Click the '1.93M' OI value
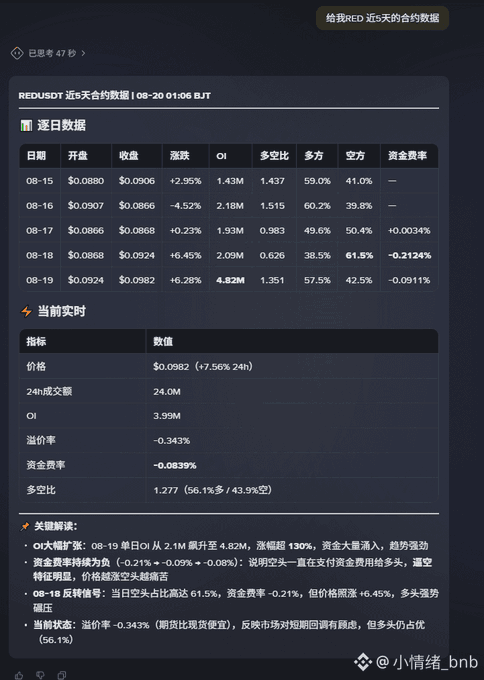Screen dimensions: 484x680 click(x=230, y=231)
